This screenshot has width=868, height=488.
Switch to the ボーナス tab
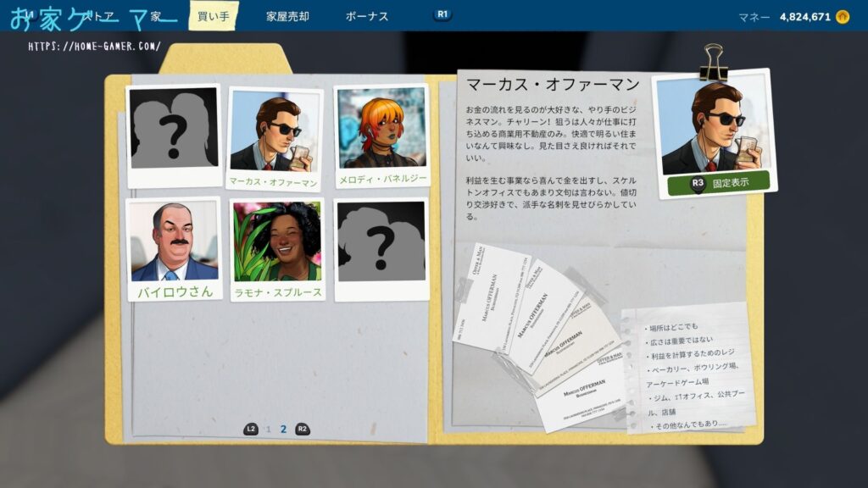(366, 17)
